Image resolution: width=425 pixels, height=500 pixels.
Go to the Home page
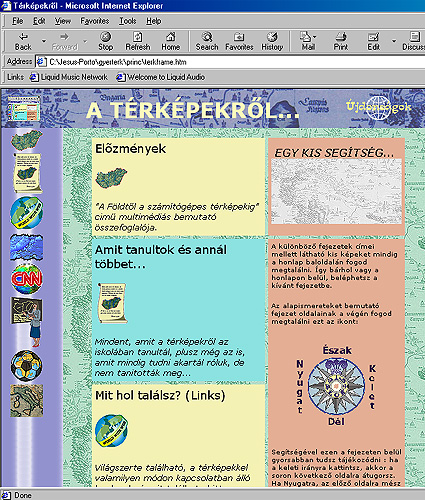point(170,41)
